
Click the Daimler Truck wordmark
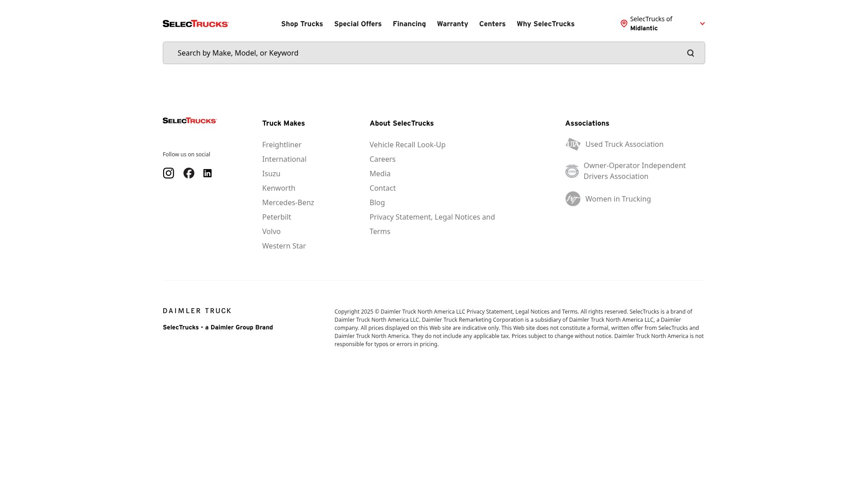197,311
